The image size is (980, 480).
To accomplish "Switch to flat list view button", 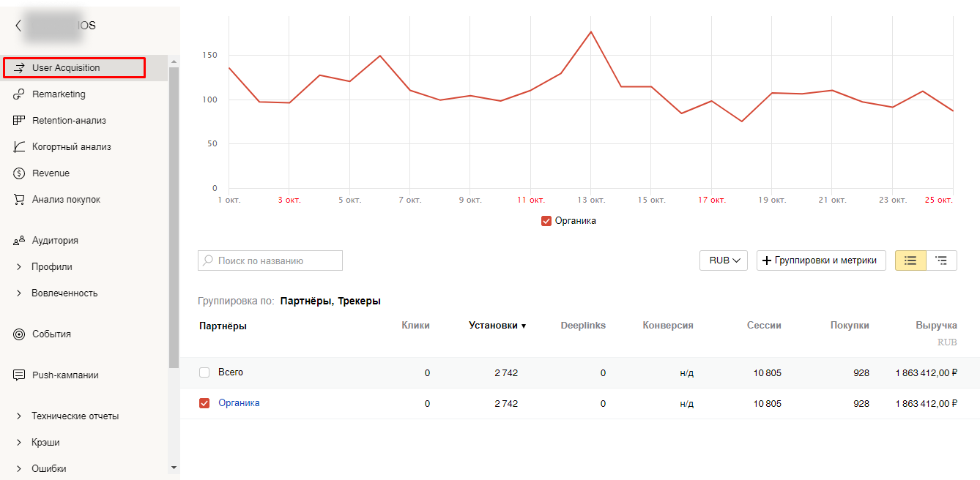I will pos(910,260).
